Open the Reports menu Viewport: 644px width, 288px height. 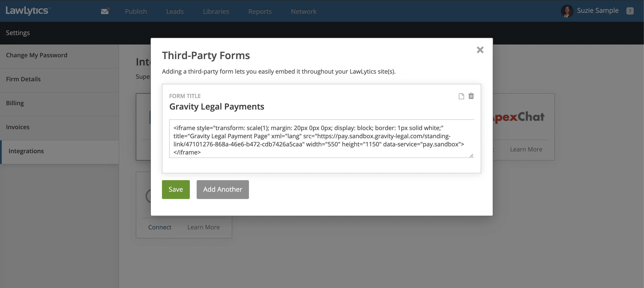(x=260, y=12)
